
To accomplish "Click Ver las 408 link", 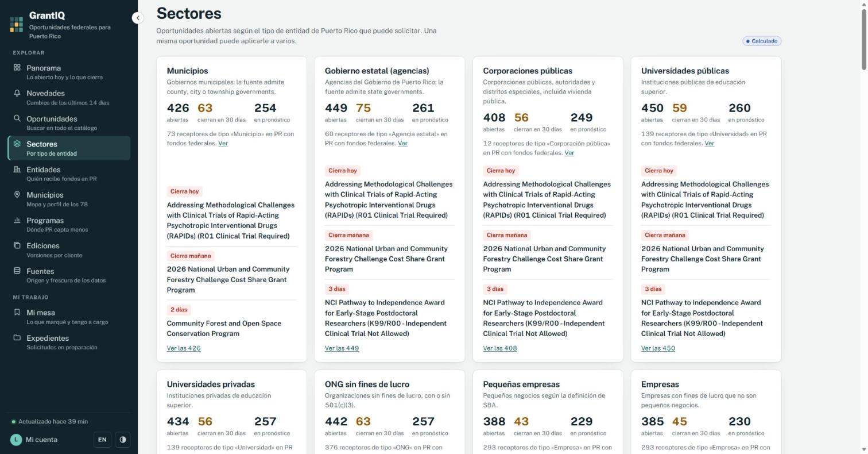I will pyautogui.click(x=500, y=348).
